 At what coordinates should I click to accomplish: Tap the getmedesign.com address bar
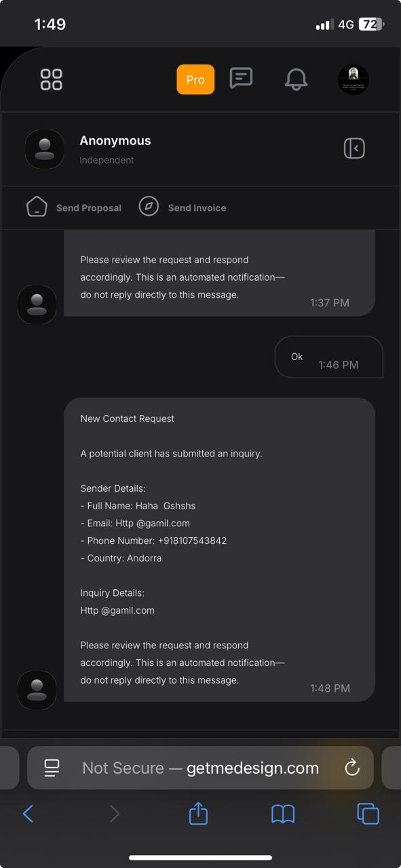200,768
